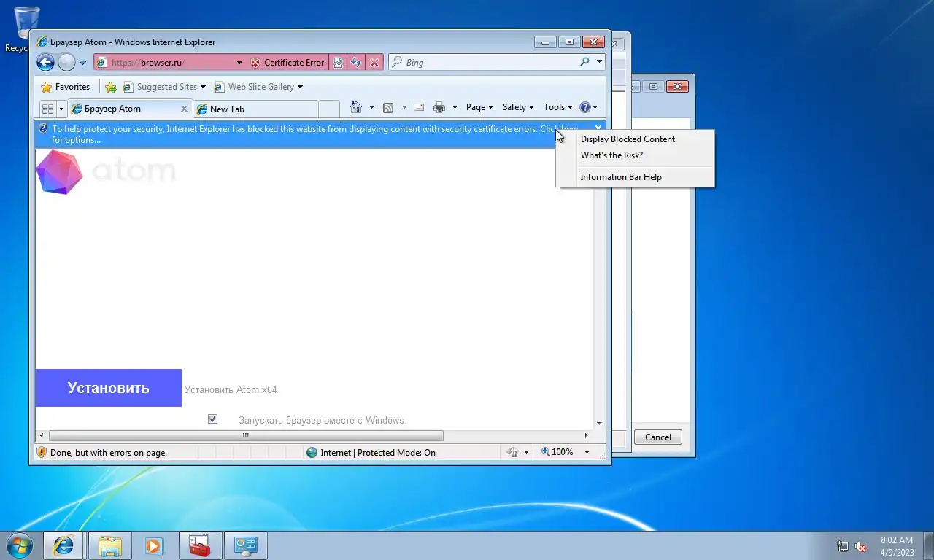Expand the Home button dropdown arrow
The width and height of the screenshot is (934, 560).
pos(371,107)
